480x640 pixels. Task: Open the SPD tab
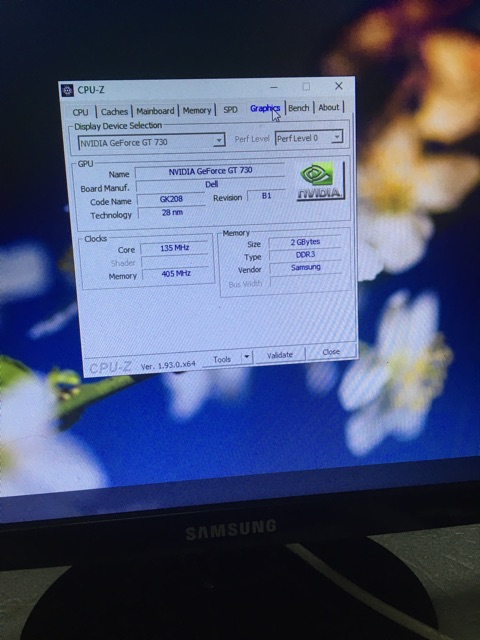click(x=230, y=109)
